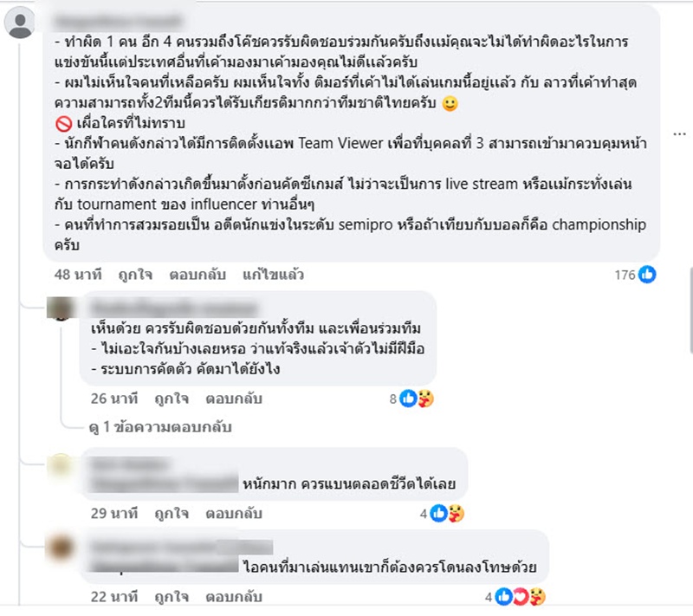Image resolution: width=693 pixels, height=616 pixels.
Task: Reply to the top comment via ตอบกลับ
Action: [x=198, y=275]
